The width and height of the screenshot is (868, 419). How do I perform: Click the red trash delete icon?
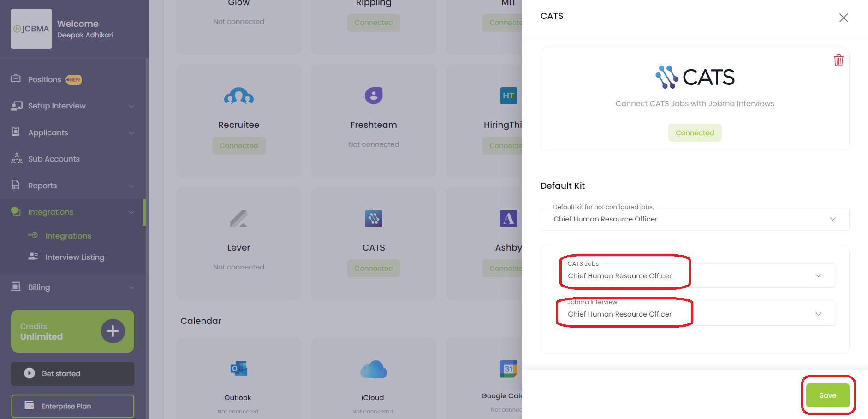[x=838, y=60]
